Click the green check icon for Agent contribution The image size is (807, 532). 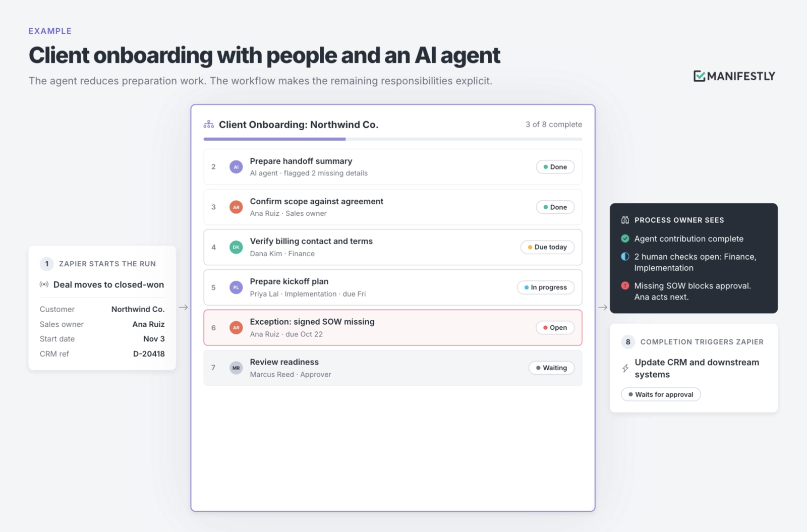coord(625,239)
